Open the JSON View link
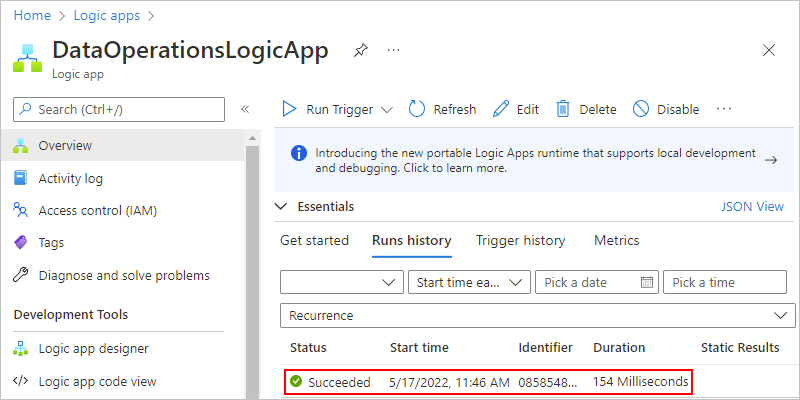The height and width of the screenshot is (400, 800). [x=753, y=207]
